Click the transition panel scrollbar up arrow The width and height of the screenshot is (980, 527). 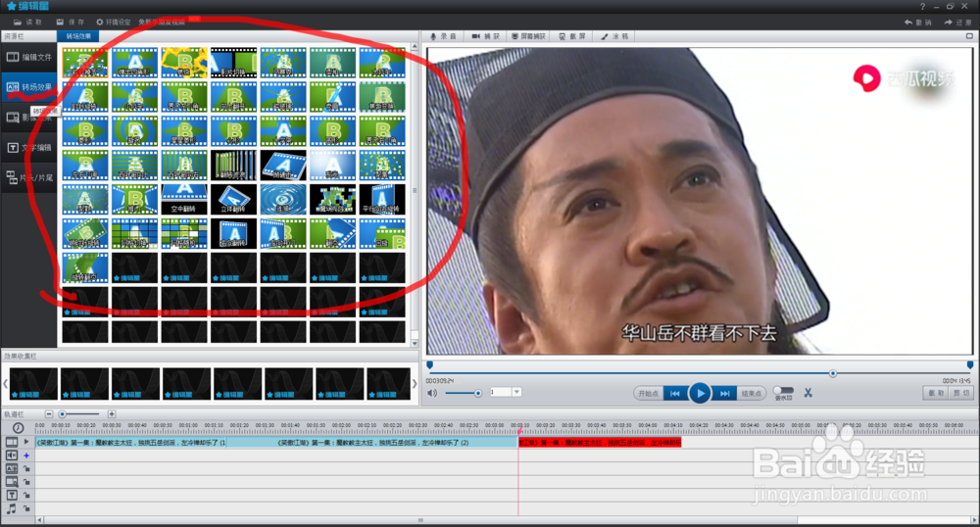pos(415,47)
